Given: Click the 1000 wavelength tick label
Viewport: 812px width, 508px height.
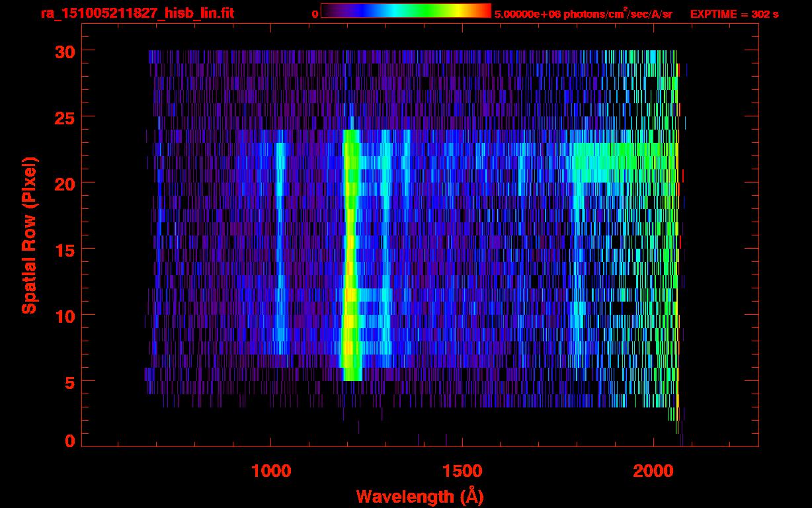Looking at the screenshot, I should (x=271, y=471).
